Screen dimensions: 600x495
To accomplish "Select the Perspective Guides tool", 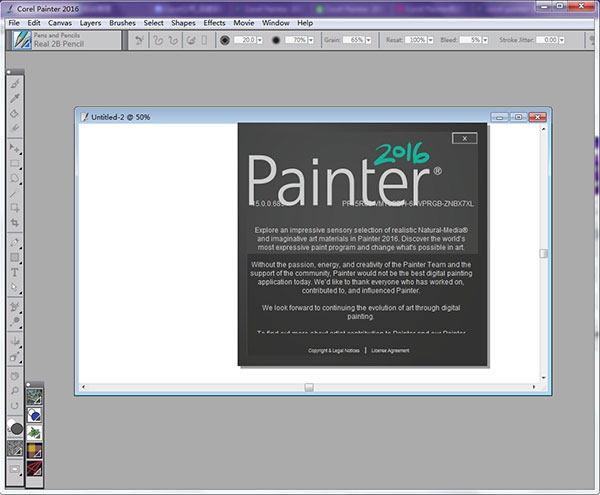I will click(x=15, y=357).
